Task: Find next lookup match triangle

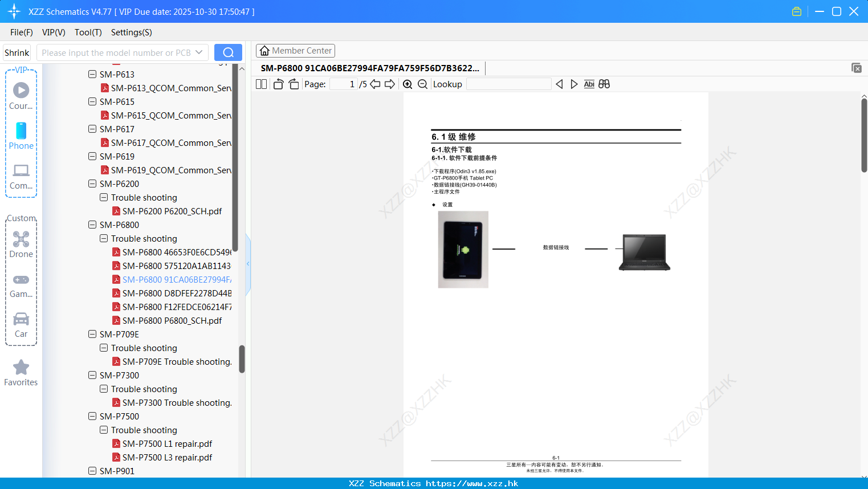Action: click(574, 84)
